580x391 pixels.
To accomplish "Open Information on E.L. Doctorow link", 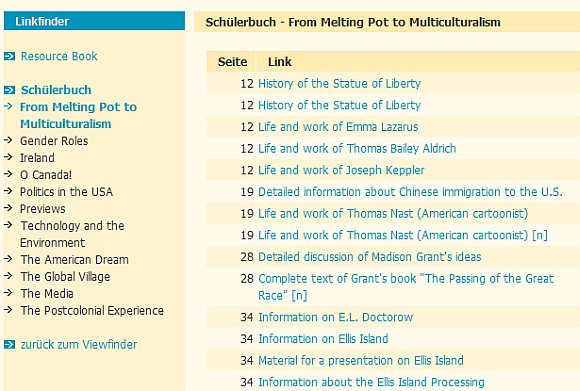I will [x=335, y=317].
